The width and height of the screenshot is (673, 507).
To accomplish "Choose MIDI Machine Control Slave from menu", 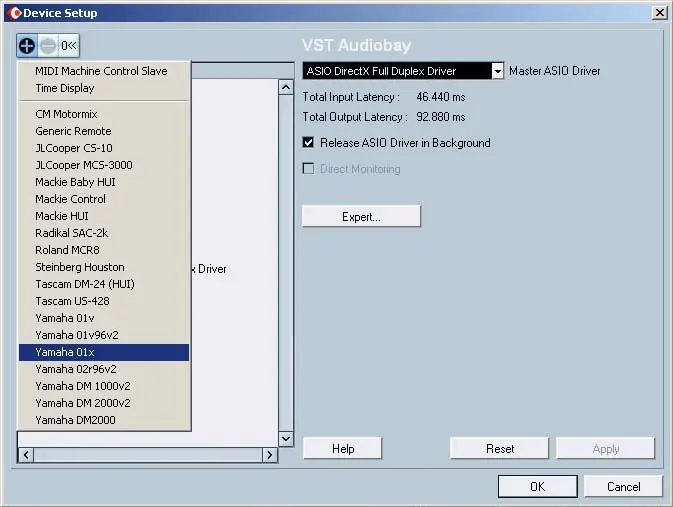I will pos(103,71).
